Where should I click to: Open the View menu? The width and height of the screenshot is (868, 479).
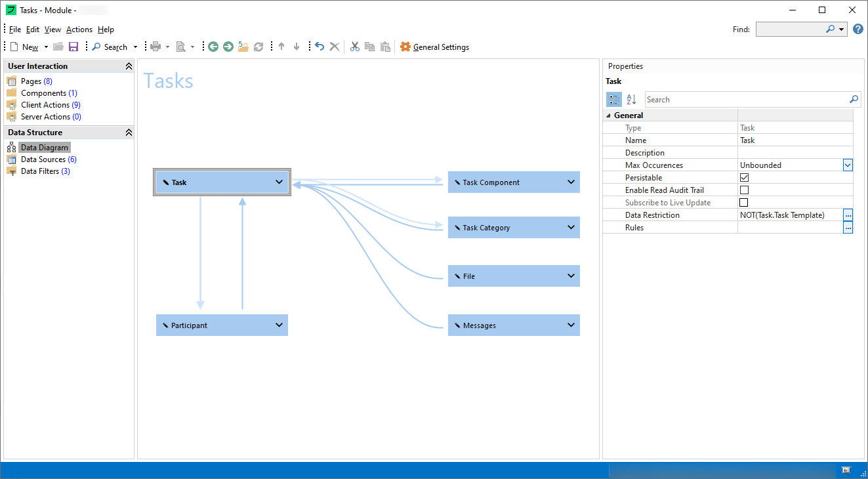[x=52, y=30]
